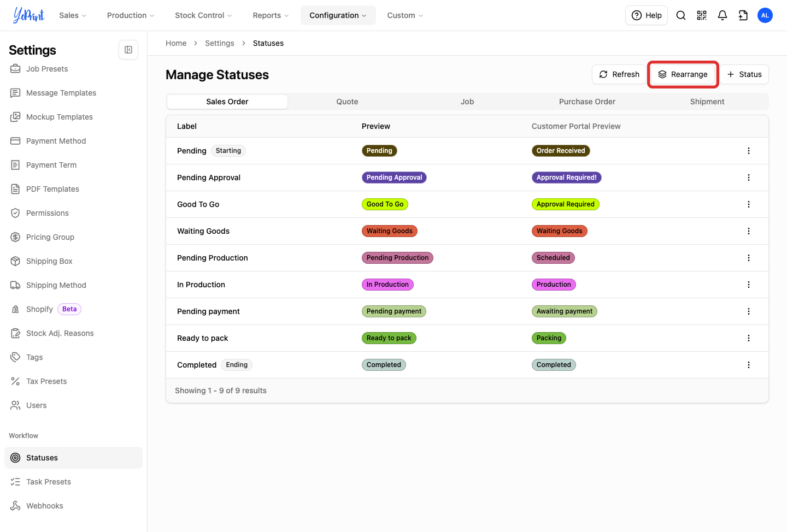Add a new Status
Screen dimensions: 787x532
(x=744, y=74)
